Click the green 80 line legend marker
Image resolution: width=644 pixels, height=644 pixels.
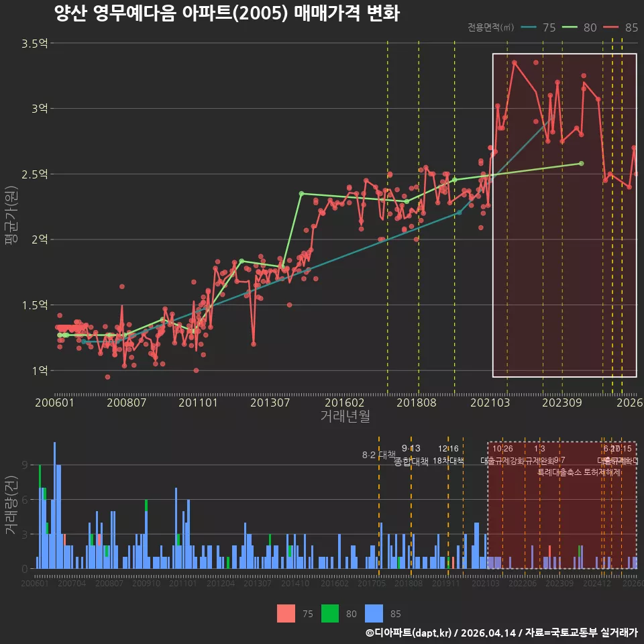click(x=570, y=27)
